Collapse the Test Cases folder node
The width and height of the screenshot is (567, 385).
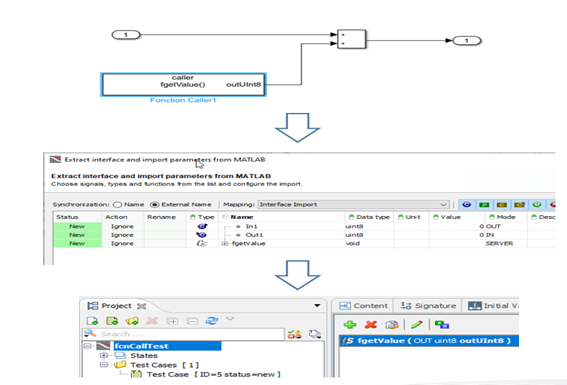tap(104, 365)
